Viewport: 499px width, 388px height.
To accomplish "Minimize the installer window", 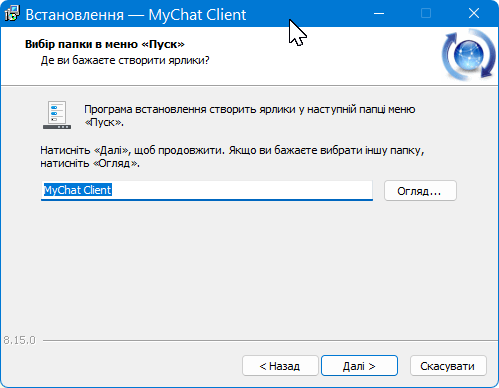I will pyautogui.click(x=379, y=14).
